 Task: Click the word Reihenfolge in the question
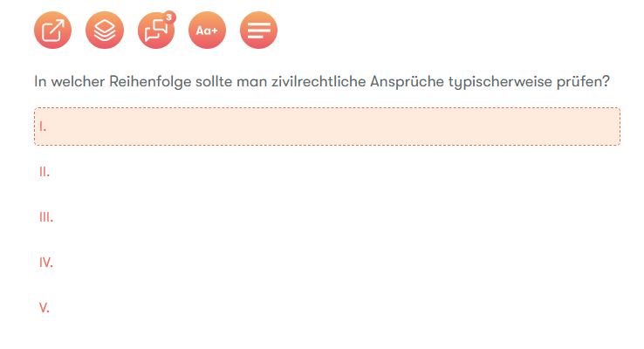click(x=150, y=82)
